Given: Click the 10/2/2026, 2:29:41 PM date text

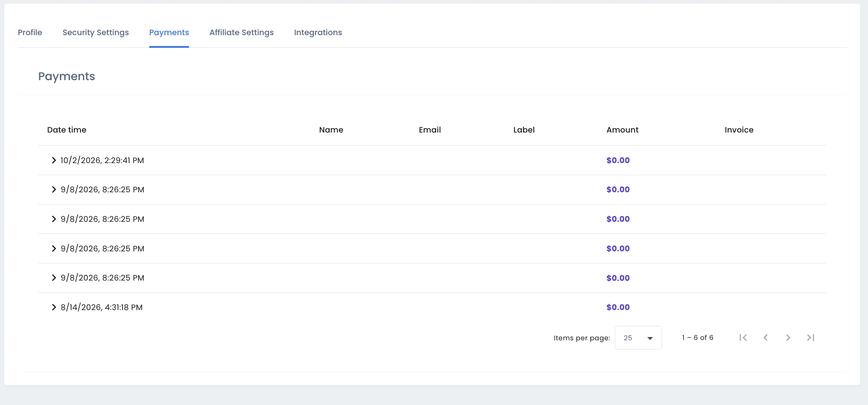Looking at the screenshot, I should coord(102,160).
